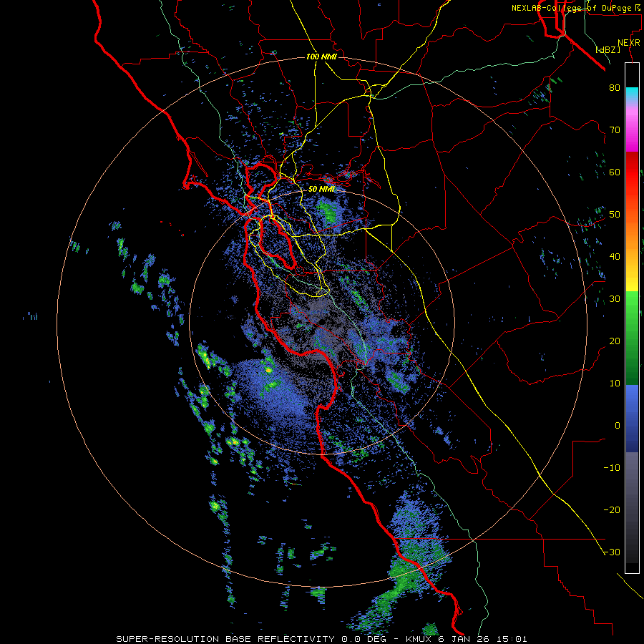Select the 80 value on dBZ scale
644x644 pixels.
(x=615, y=87)
